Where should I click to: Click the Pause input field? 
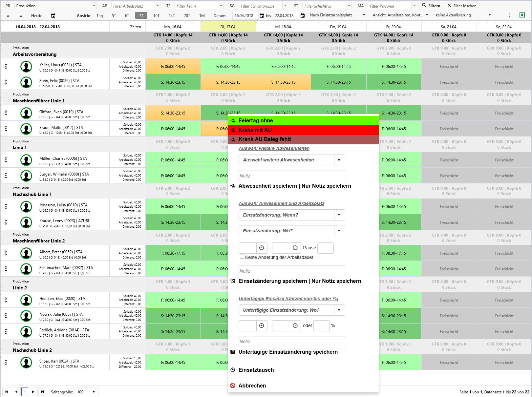pyautogui.click(x=326, y=248)
